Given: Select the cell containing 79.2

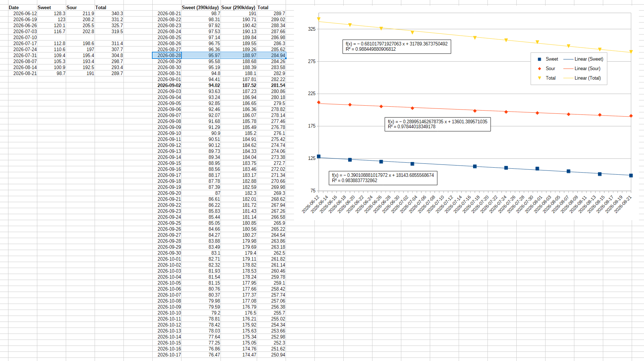Looking at the screenshot, I should click(201, 313).
